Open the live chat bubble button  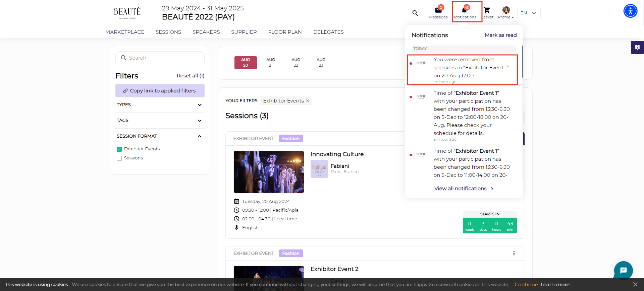pos(624,270)
